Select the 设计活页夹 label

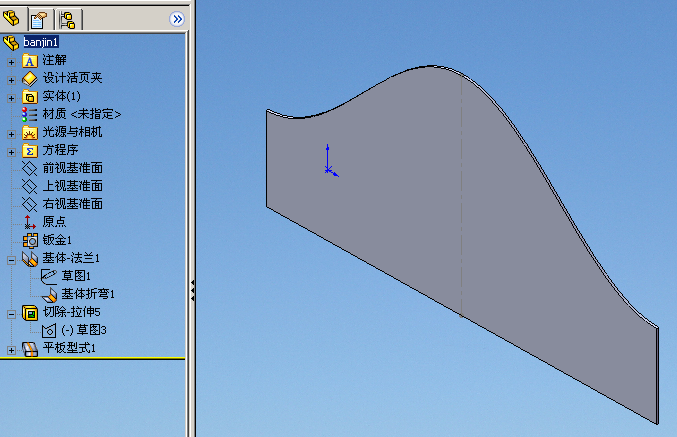(x=73, y=78)
